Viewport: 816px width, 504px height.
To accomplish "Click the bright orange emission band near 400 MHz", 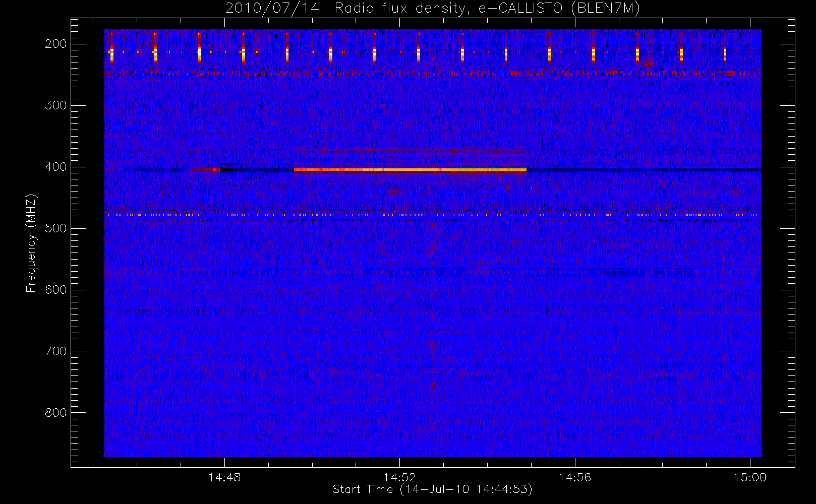I will tap(410, 170).
